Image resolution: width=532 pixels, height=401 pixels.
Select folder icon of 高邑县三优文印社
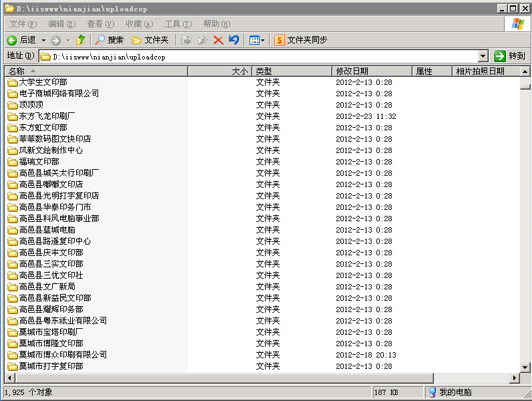click(13, 276)
